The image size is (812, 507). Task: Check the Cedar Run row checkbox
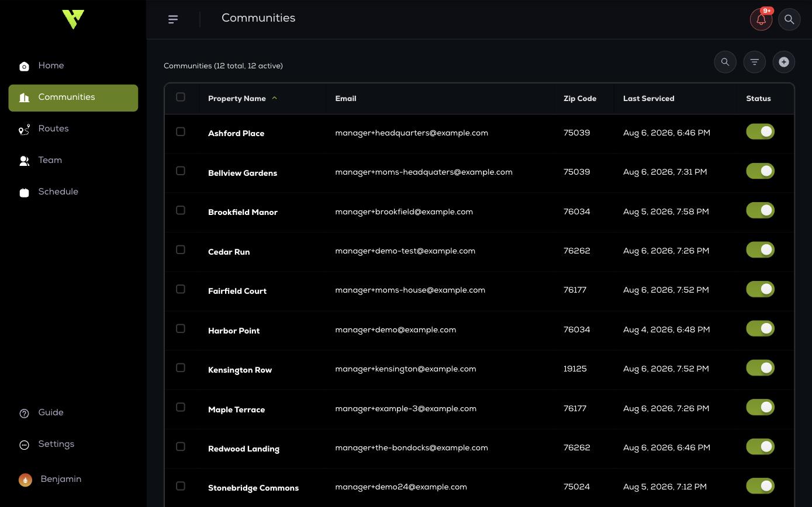coord(181,249)
